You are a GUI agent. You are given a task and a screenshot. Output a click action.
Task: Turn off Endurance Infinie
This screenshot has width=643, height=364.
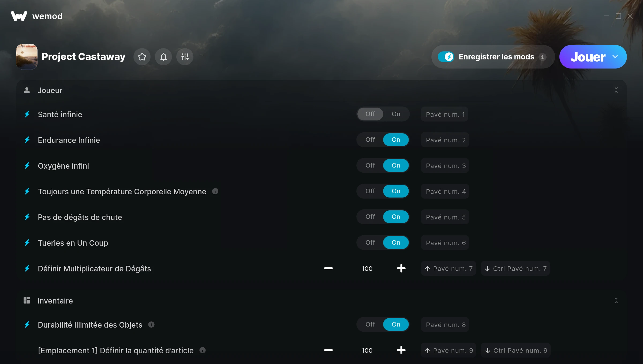370,140
